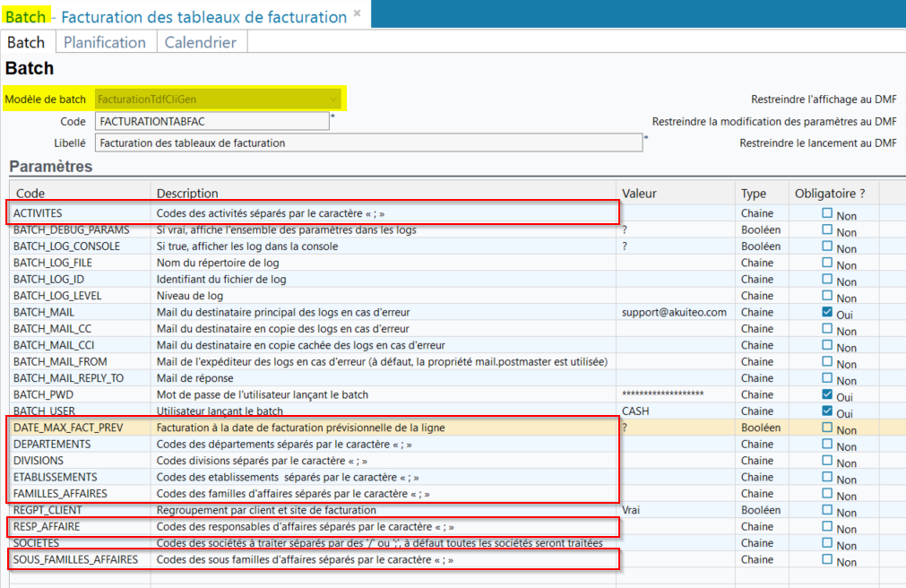The width and height of the screenshot is (906, 588).
Task: Uncheck Obligatoire checkbox for BATCH_MAIL
Action: [x=827, y=312]
